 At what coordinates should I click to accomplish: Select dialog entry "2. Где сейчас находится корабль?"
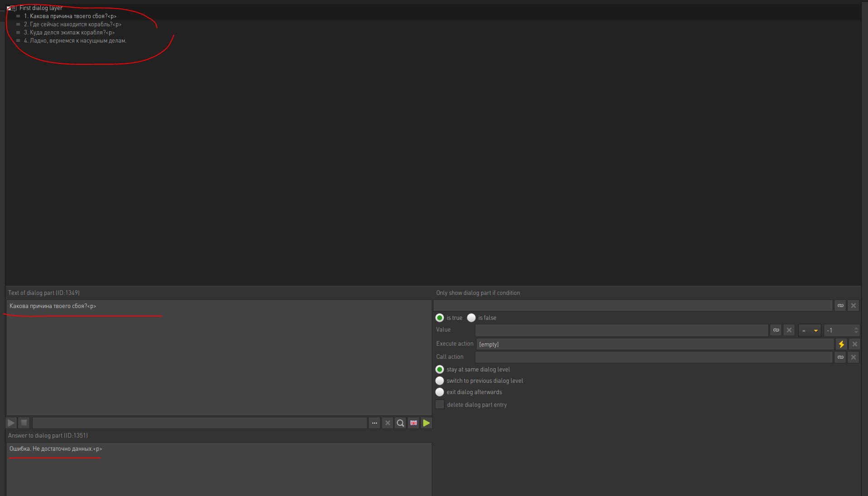[x=72, y=24]
